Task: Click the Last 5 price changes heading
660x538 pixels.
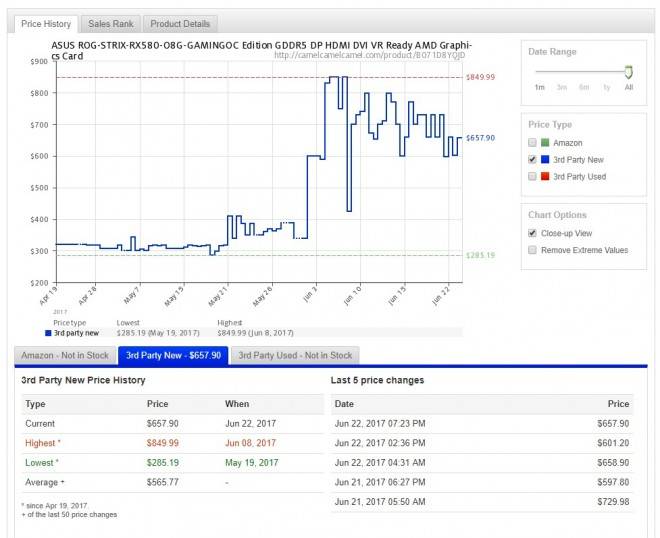Action: pyautogui.click(x=377, y=380)
